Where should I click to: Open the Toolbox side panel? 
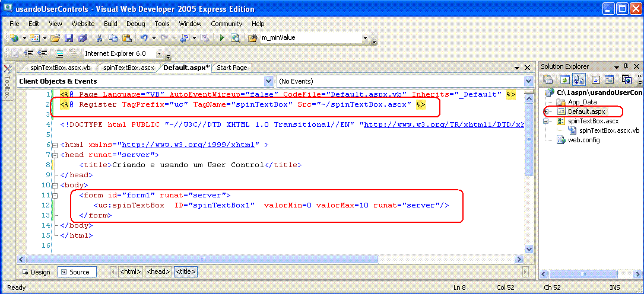[x=7, y=82]
